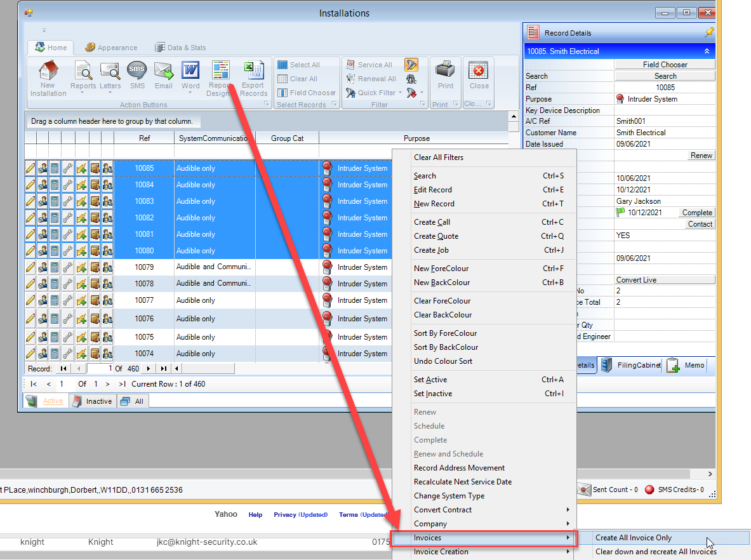Click the Convert Live button
Viewport: 751px width, 560px height.
pos(665,280)
